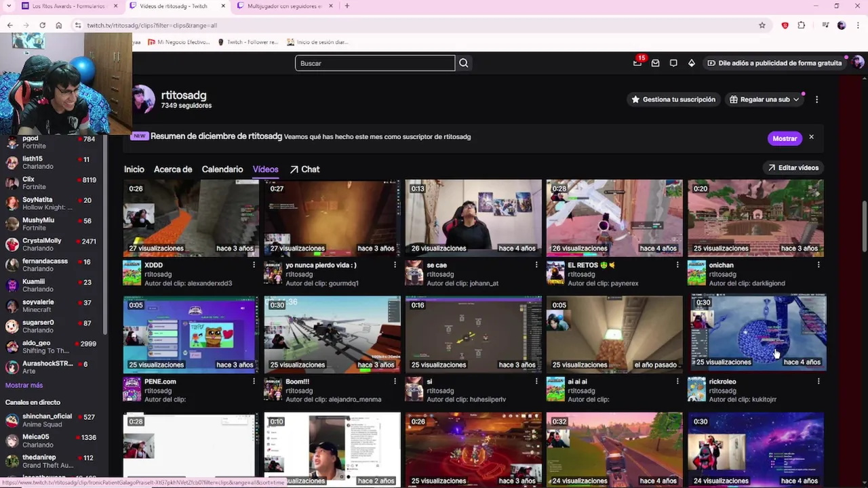This screenshot has height=488, width=868.
Task: Click the browser reload icon
Action: [42, 25]
